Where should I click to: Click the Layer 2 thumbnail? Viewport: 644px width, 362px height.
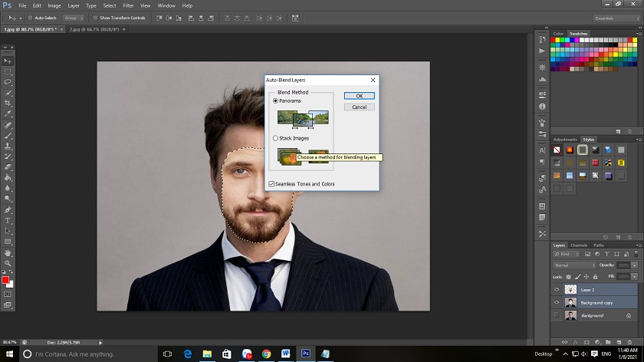570,290
